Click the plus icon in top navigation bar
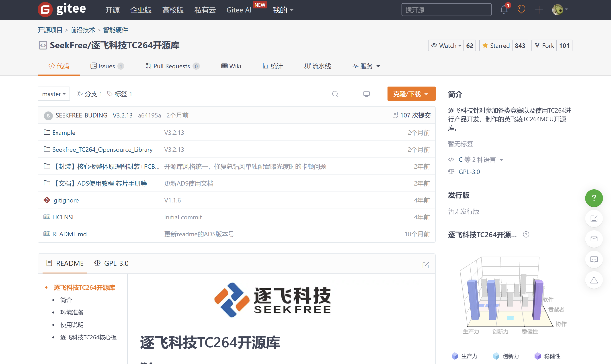The height and width of the screenshot is (364, 611). 539,10
